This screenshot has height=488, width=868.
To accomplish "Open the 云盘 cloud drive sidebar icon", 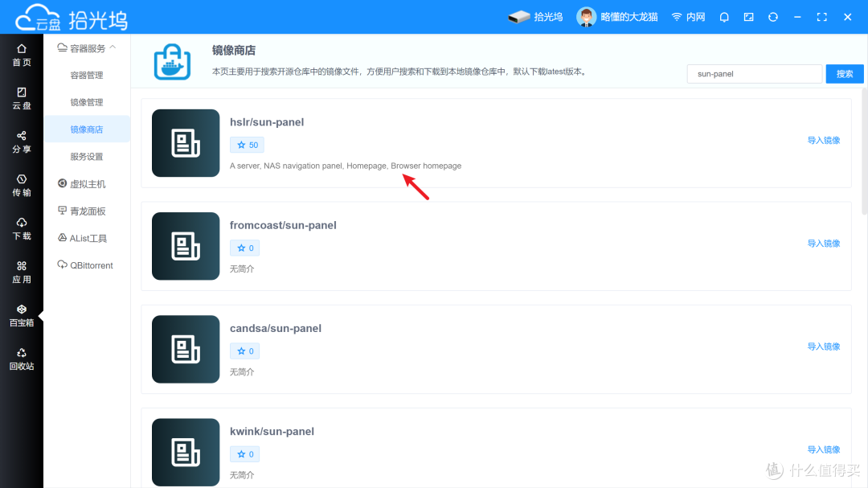I will (x=22, y=98).
